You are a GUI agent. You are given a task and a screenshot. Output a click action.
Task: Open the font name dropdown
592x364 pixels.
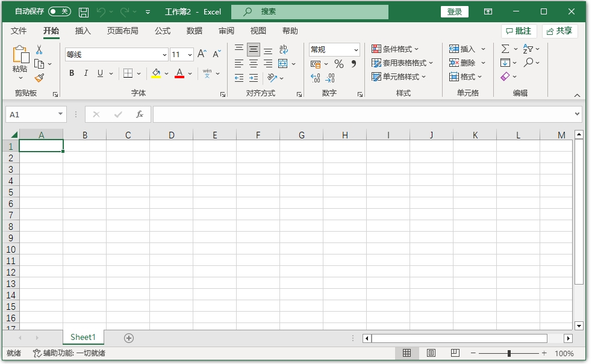point(164,55)
